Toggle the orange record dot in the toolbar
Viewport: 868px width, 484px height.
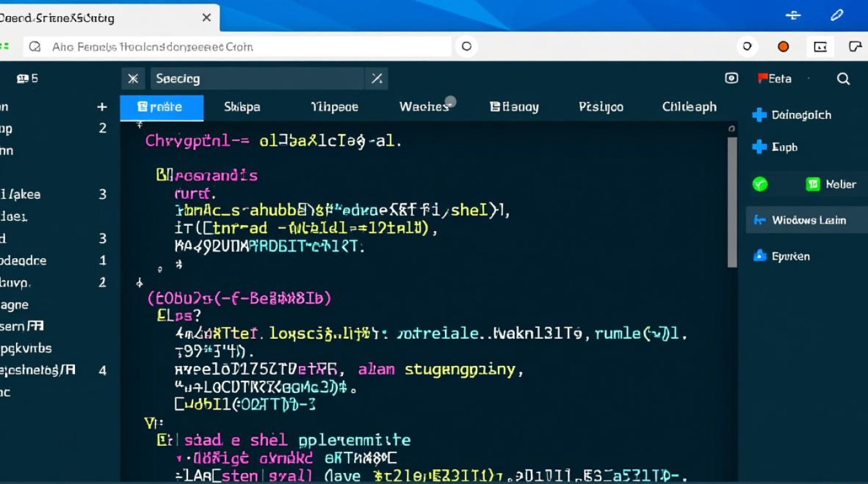(783, 46)
